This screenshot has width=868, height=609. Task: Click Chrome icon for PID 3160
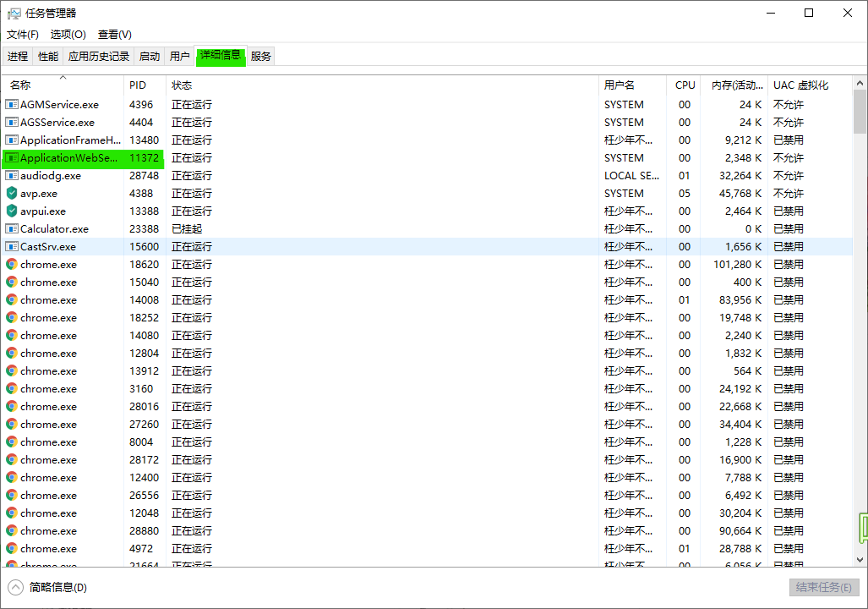pos(12,388)
